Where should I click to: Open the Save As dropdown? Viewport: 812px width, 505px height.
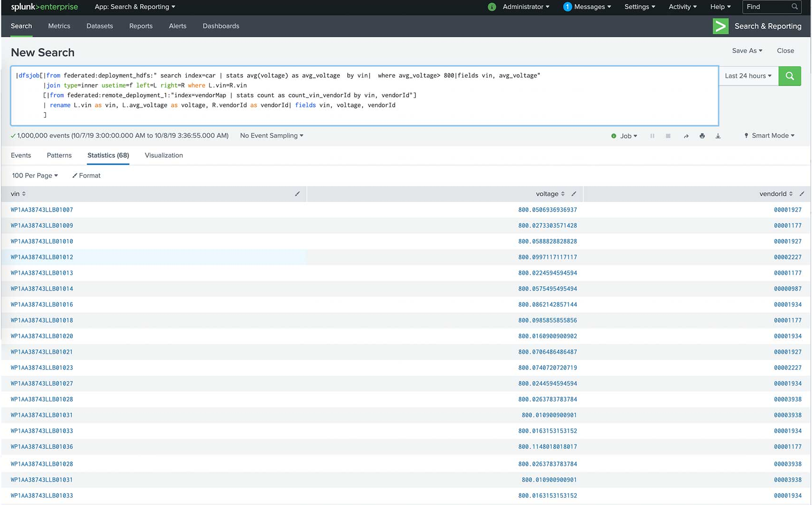(747, 51)
